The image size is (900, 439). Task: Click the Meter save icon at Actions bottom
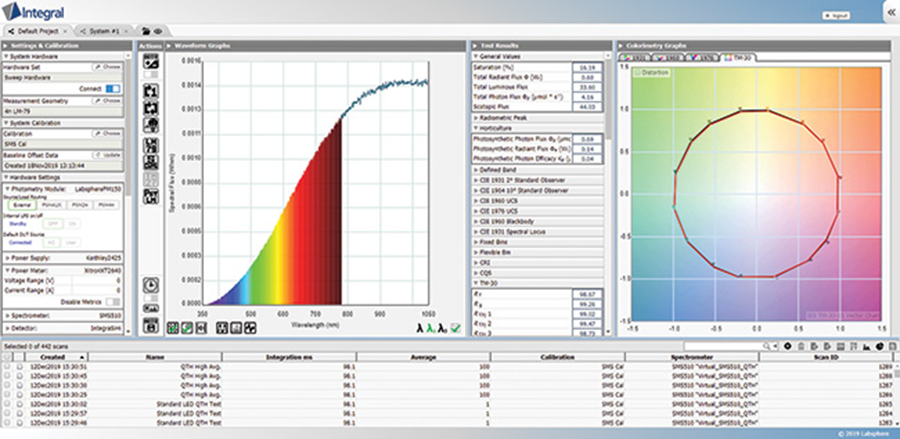tap(151, 325)
